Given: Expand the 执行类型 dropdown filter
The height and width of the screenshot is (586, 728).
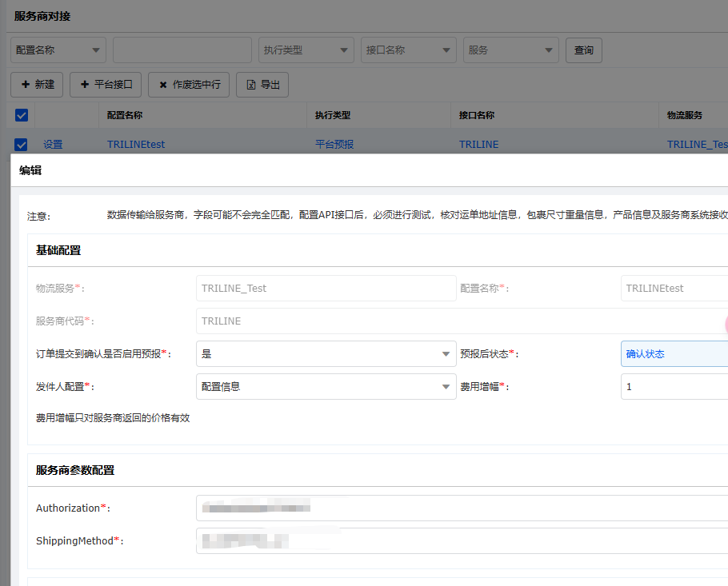Looking at the screenshot, I should [306, 50].
